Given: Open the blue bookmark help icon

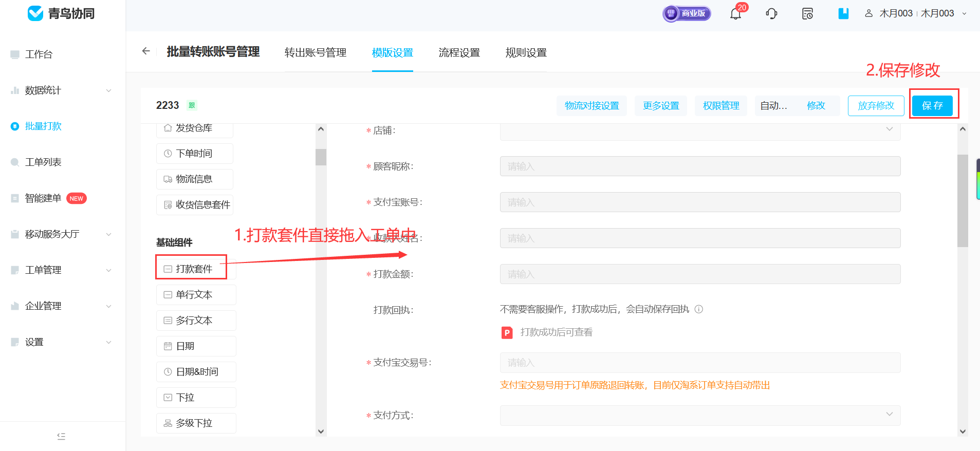Looking at the screenshot, I should pos(843,14).
